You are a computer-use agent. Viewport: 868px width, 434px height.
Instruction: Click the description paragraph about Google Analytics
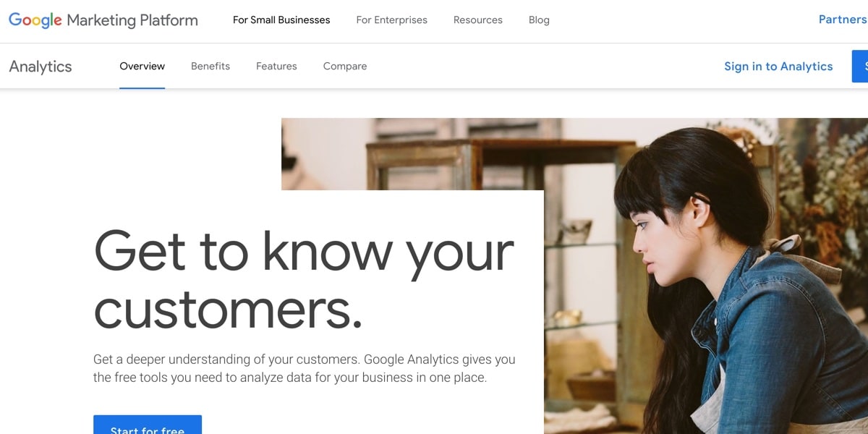304,368
